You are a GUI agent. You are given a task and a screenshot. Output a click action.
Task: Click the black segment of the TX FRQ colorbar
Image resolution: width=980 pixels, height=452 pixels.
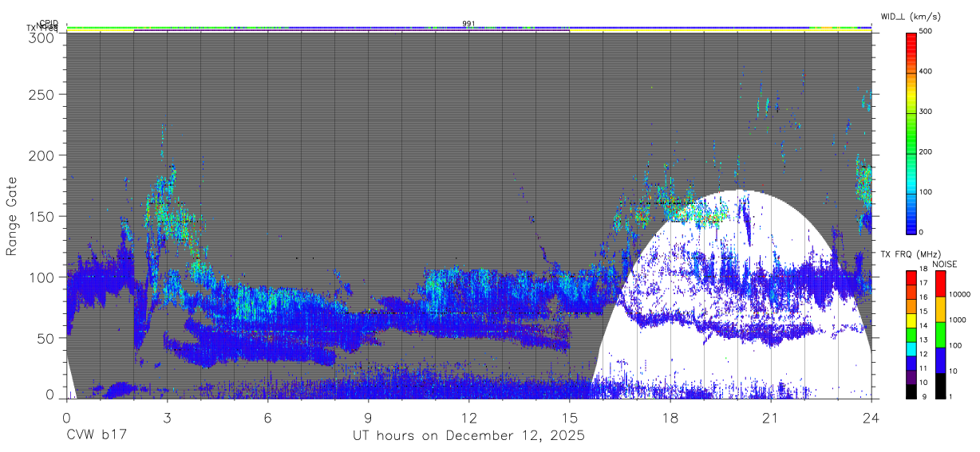coord(911,390)
